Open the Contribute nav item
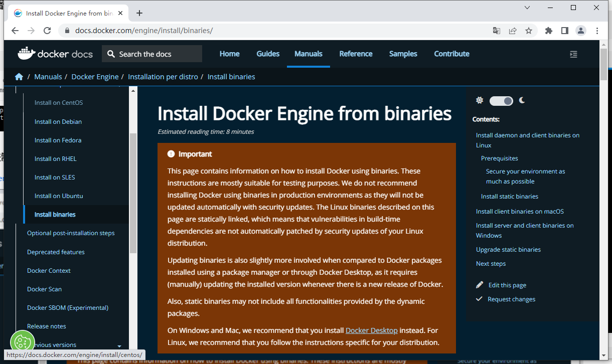The height and width of the screenshot is (364, 612). [x=451, y=54]
